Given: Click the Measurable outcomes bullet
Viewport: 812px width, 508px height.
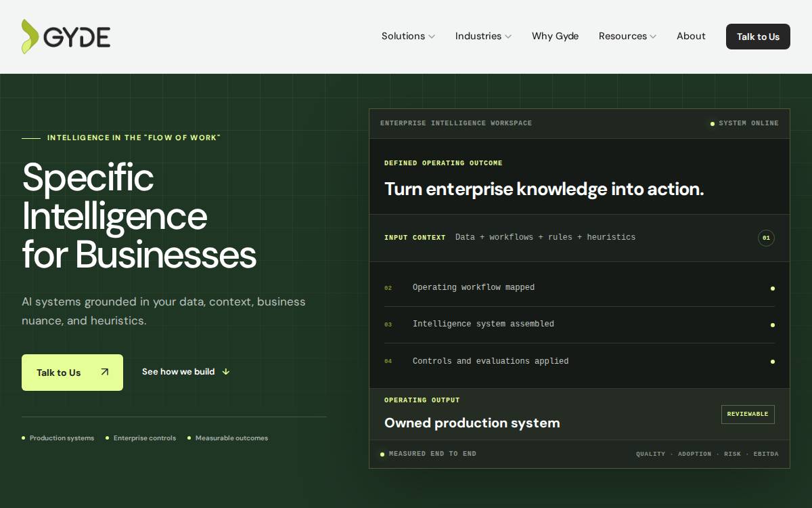Looking at the screenshot, I should [x=227, y=438].
